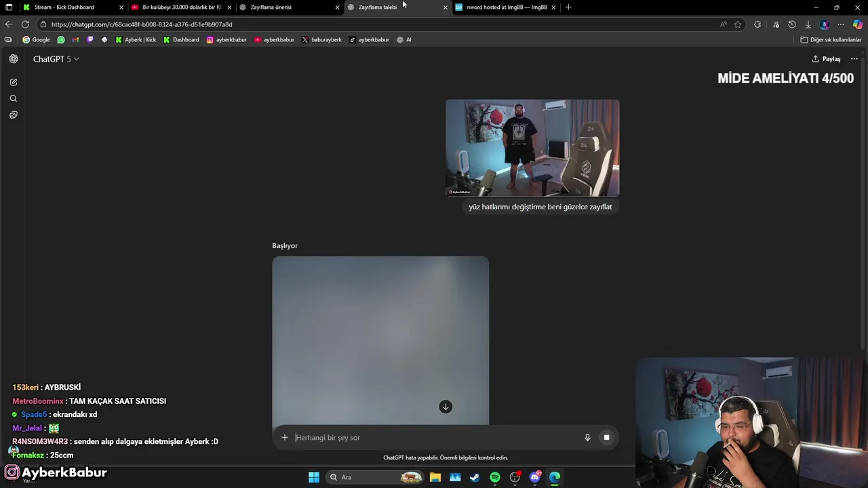868x488 pixels.
Task: Open the X baburayberk bookmark
Action: pos(321,40)
